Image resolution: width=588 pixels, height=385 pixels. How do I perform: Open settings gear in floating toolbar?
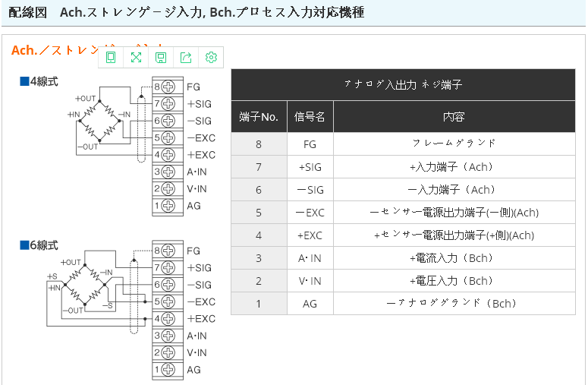click(211, 57)
